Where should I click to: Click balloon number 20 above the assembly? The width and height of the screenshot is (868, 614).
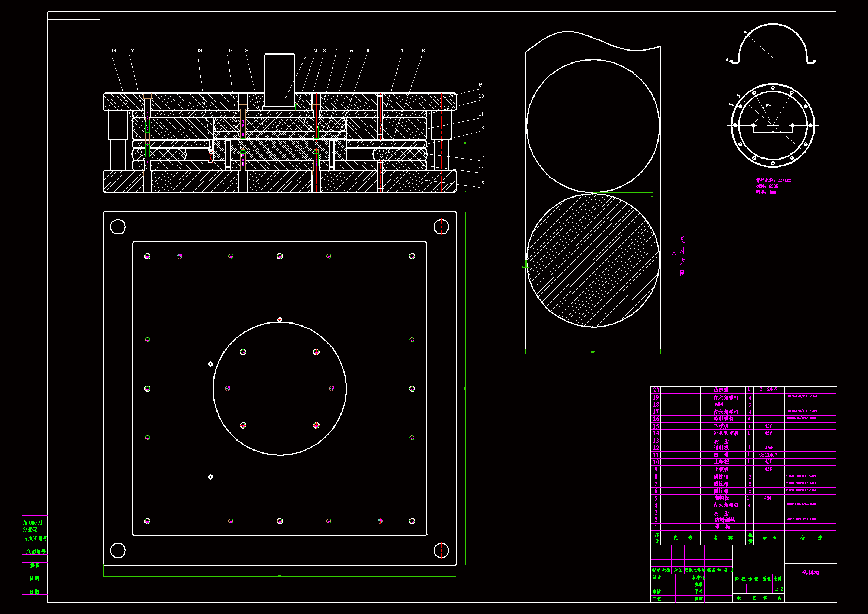tap(247, 51)
